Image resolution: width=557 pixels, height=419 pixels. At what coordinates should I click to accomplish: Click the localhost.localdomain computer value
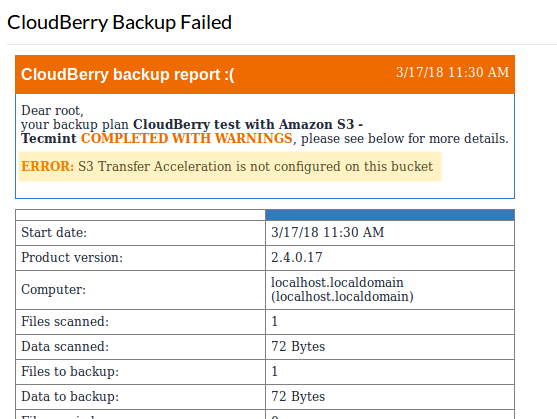[342, 290]
